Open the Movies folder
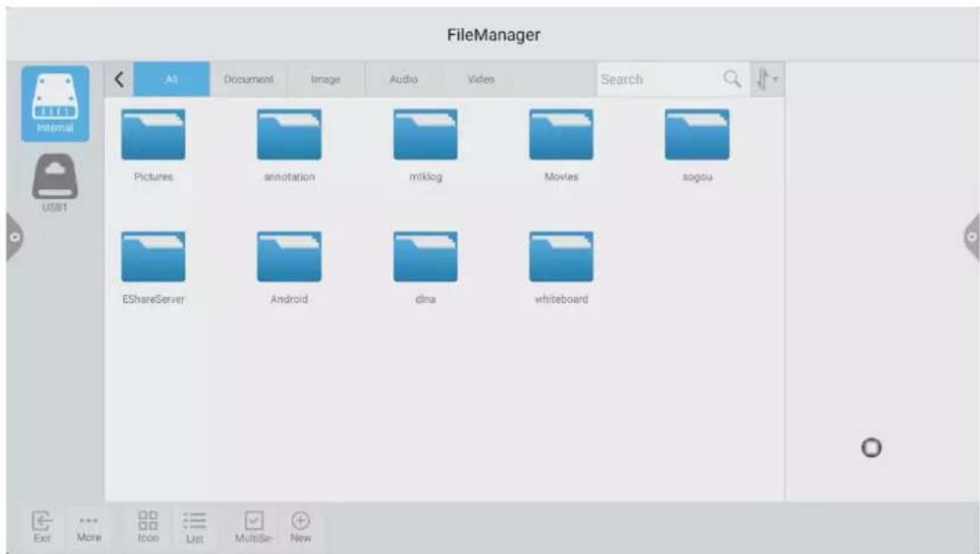 coord(561,134)
